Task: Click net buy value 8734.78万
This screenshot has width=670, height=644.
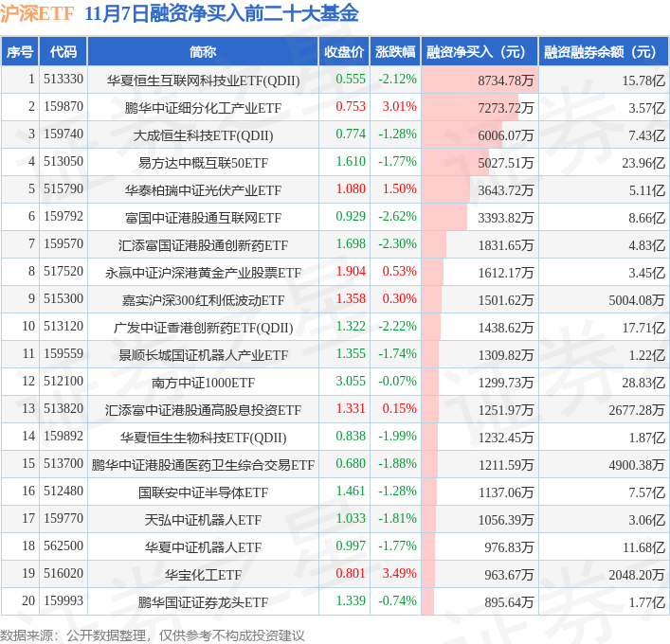Action: coord(505,80)
